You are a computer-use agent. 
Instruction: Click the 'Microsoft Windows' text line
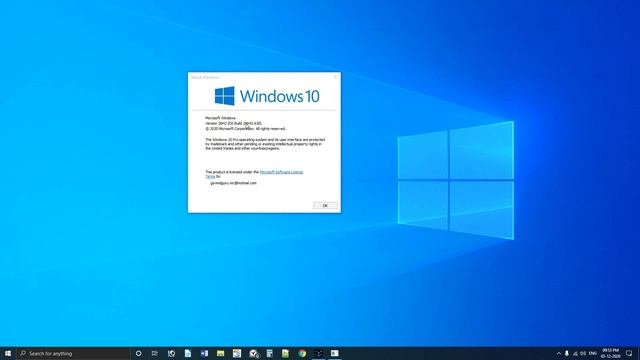[x=220, y=118]
